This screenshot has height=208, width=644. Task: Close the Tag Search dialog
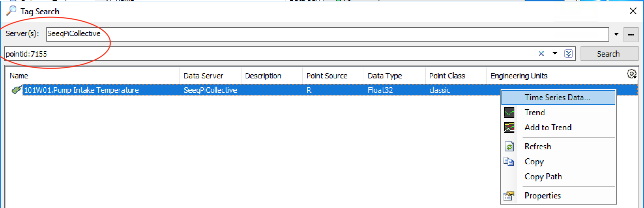tap(633, 11)
